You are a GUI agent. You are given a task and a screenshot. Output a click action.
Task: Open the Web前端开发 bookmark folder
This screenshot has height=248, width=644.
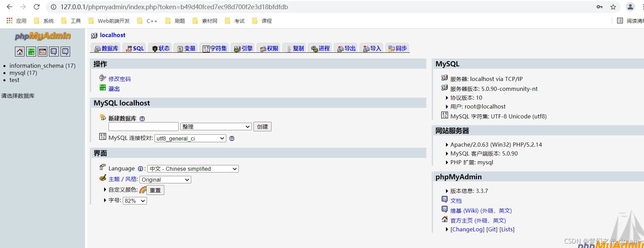[x=109, y=21]
